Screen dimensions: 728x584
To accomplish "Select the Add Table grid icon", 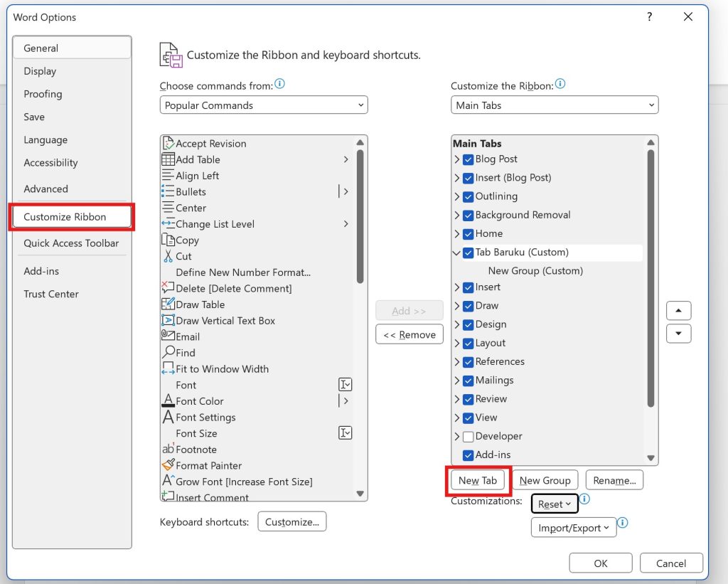I will point(168,159).
